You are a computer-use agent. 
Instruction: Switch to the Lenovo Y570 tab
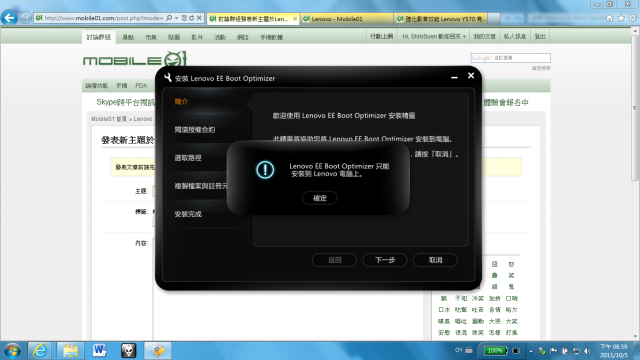coord(441,19)
